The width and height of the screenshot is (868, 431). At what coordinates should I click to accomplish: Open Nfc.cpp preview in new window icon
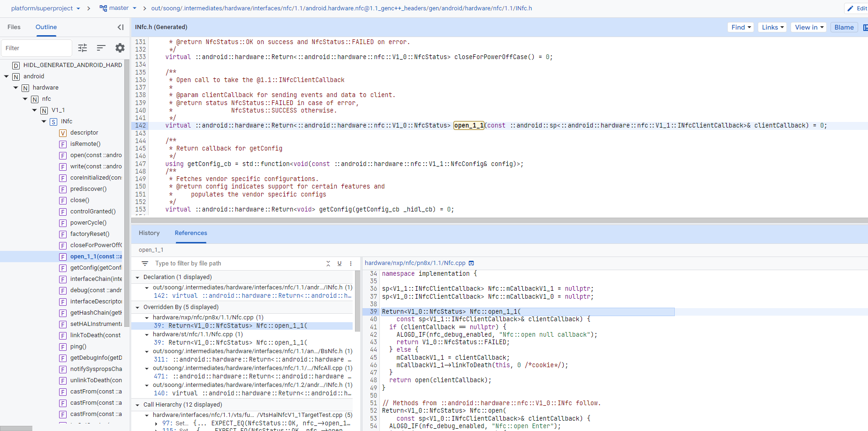click(x=471, y=263)
